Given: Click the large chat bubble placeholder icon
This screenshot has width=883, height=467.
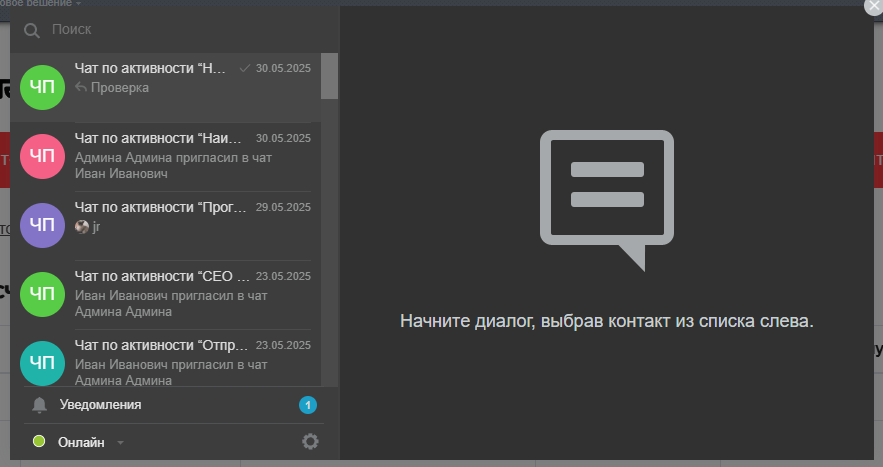Looking at the screenshot, I should (606, 201).
